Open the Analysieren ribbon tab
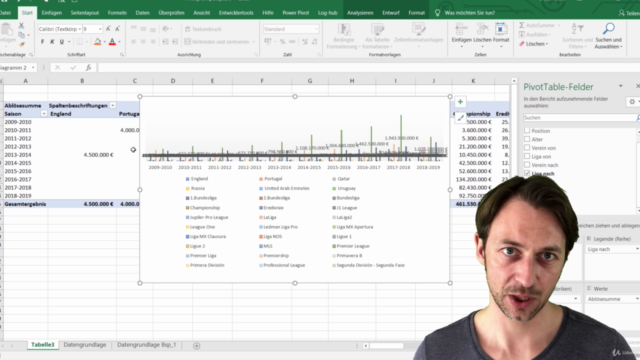Viewport: 640px width, 360px height. [360, 13]
